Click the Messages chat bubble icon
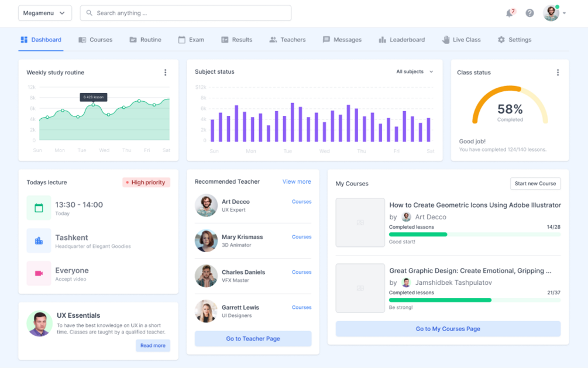 [x=326, y=39]
